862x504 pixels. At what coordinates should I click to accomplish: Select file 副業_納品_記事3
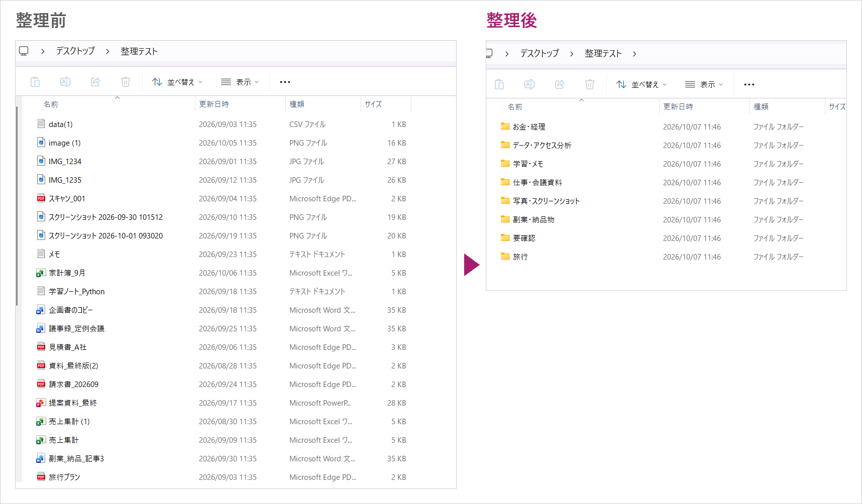[x=76, y=458]
